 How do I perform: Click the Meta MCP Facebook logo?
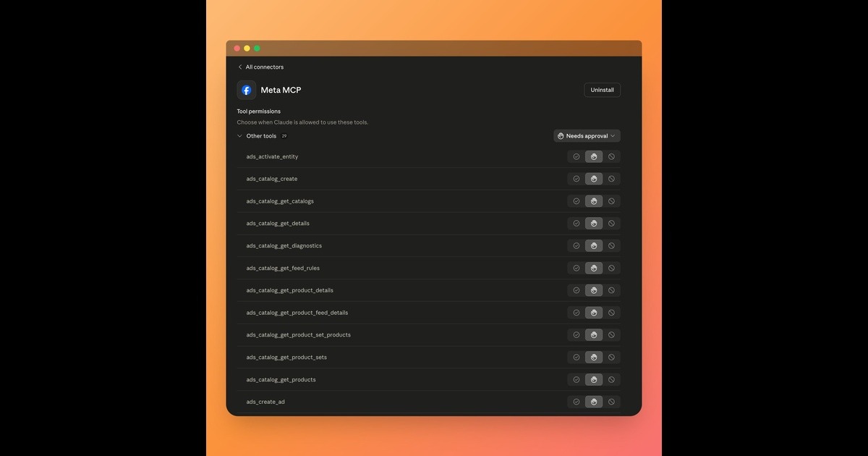pos(247,90)
